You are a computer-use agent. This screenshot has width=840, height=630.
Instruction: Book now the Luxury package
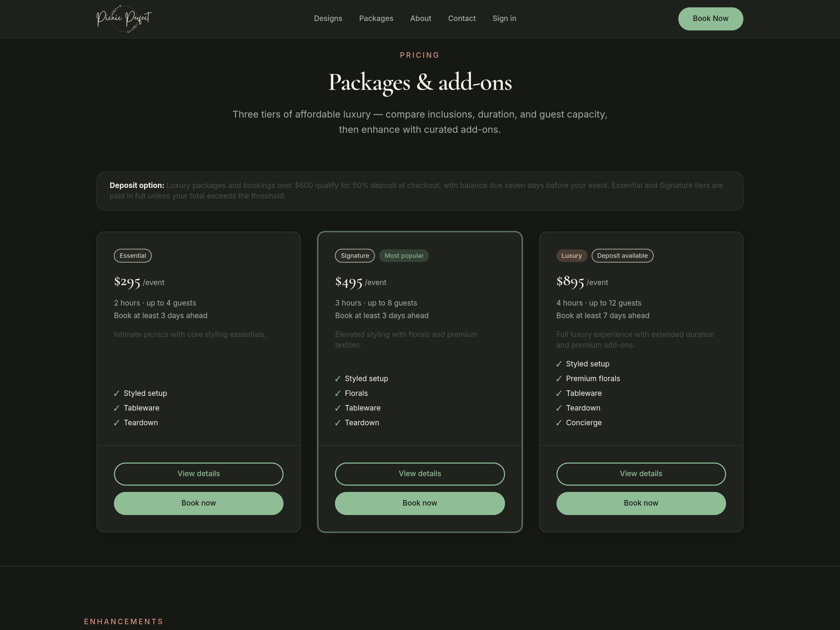tap(641, 503)
